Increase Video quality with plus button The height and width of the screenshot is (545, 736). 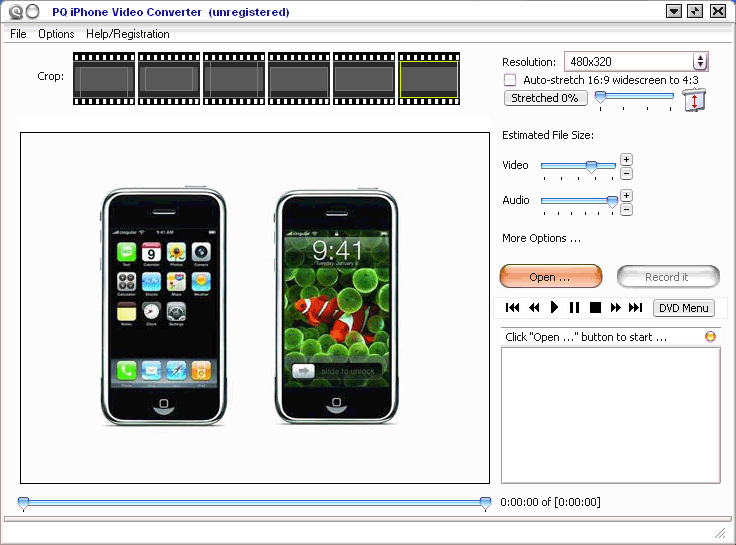click(626, 159)
